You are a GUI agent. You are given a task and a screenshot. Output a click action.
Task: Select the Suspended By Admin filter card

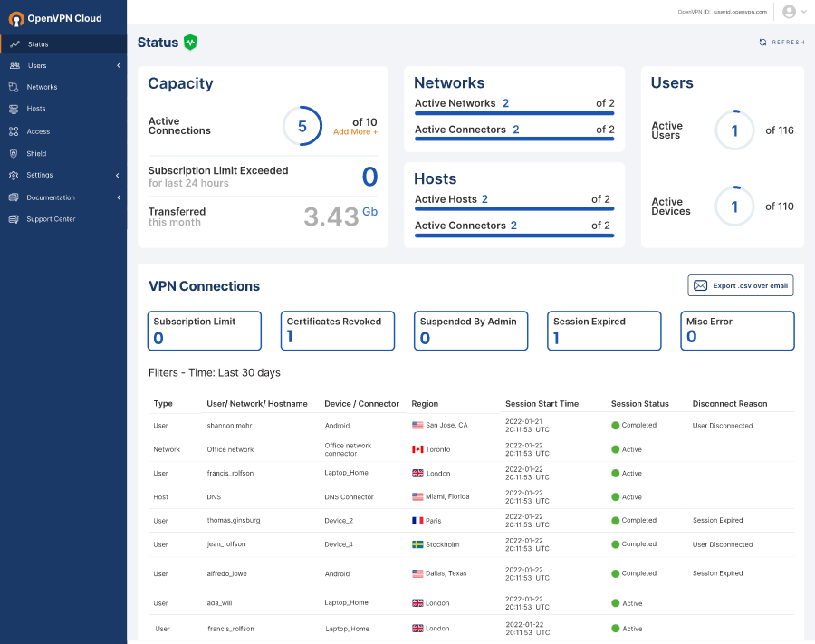point(471,331)
